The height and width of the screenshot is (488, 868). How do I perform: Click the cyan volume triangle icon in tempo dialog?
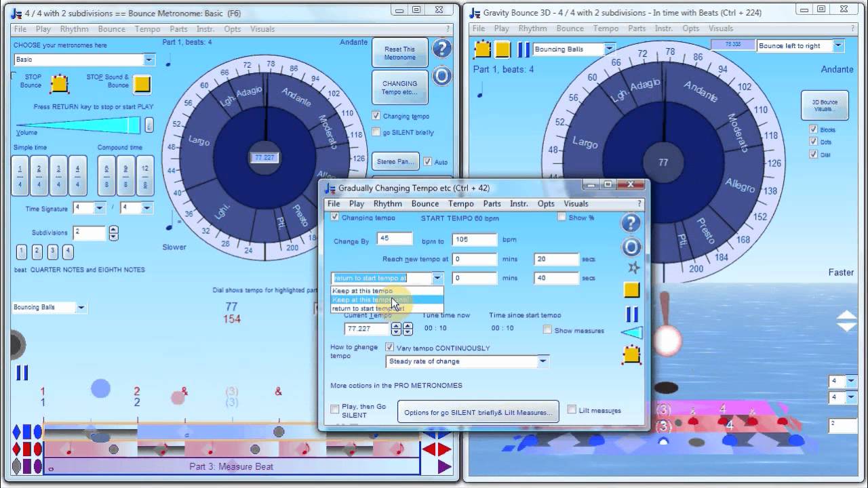(x=631, y=333)
